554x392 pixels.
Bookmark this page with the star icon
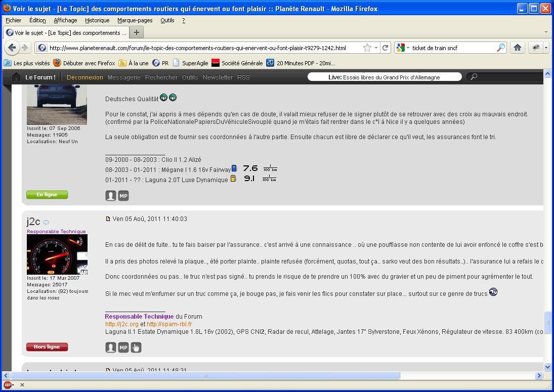[x=367, y=48]
